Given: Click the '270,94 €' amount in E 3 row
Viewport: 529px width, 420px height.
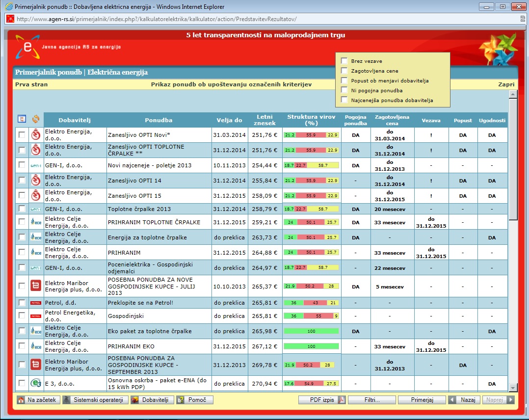Looking at the screenshot, I should click(264, 384).
